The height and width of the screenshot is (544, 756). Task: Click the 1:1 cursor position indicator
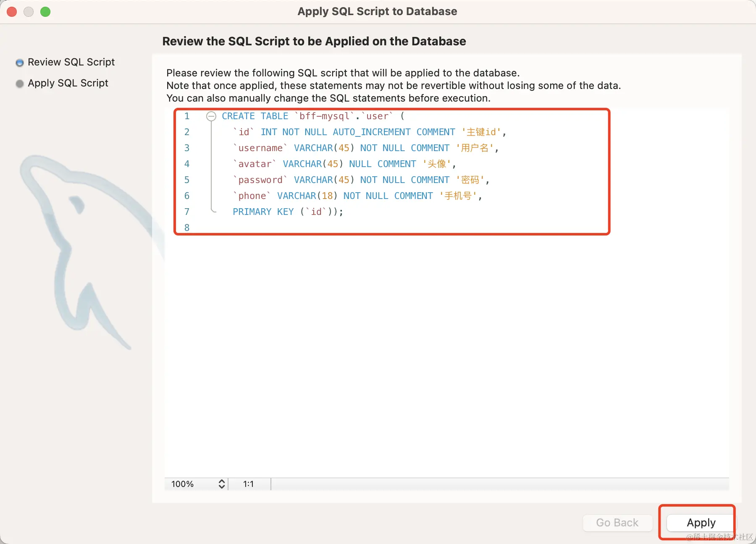coord(249,484)
